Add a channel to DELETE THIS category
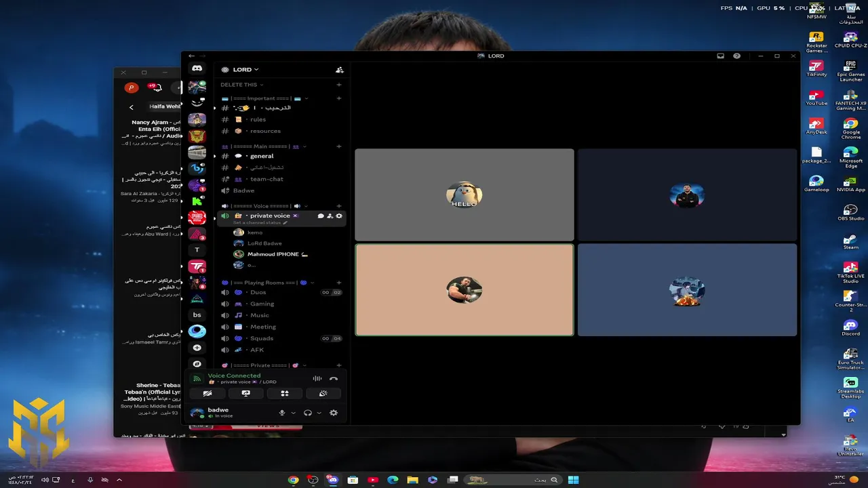 coord(338,85)
